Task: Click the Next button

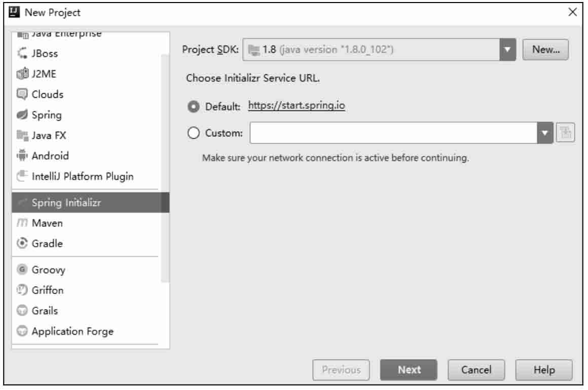Action: (409, 370)
